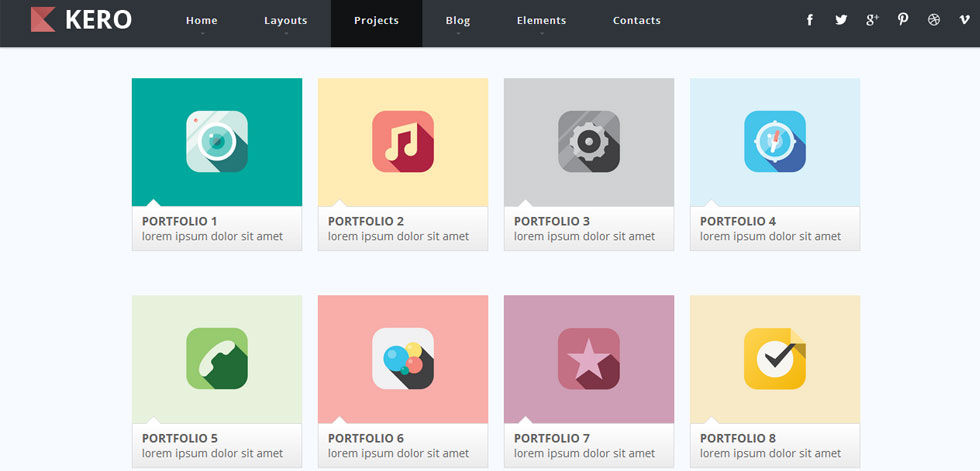Open the PORTFOLIO 7 title link

pyautogui.click(x=552, y=439)
